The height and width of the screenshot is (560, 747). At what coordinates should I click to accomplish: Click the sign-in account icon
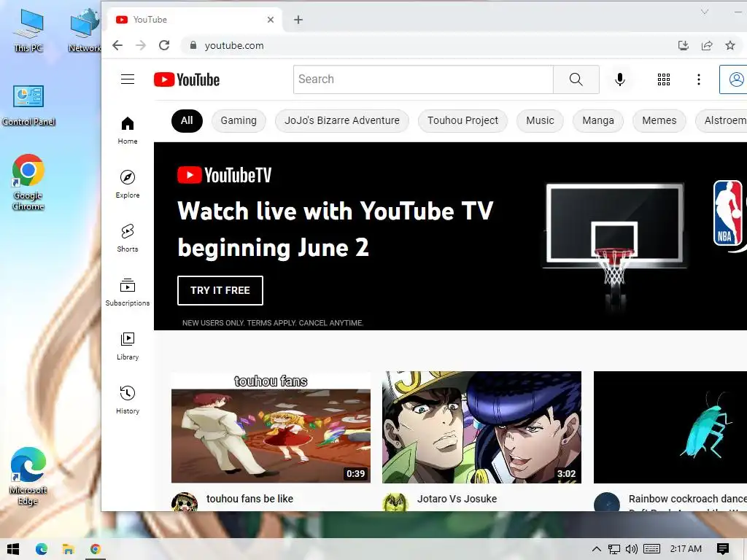click(735, 79)
